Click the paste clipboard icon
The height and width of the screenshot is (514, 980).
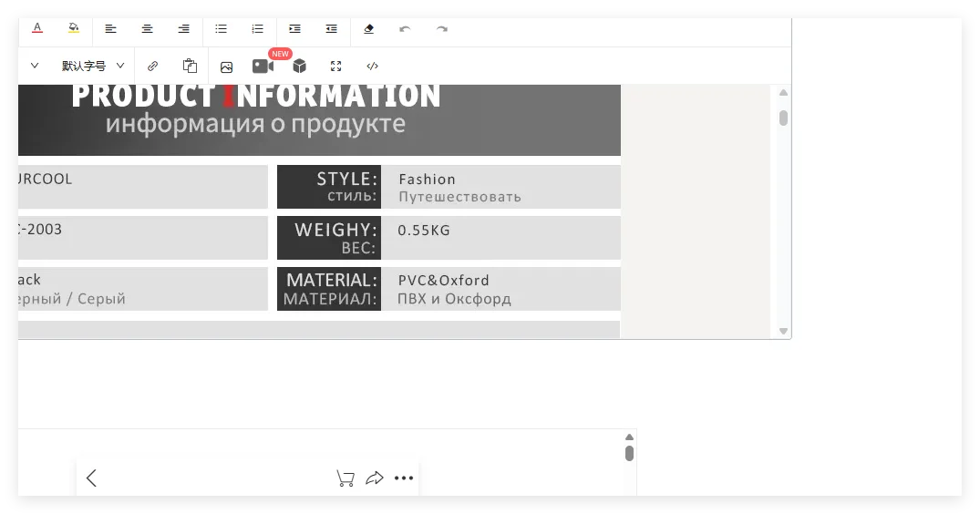pos(190,66)
